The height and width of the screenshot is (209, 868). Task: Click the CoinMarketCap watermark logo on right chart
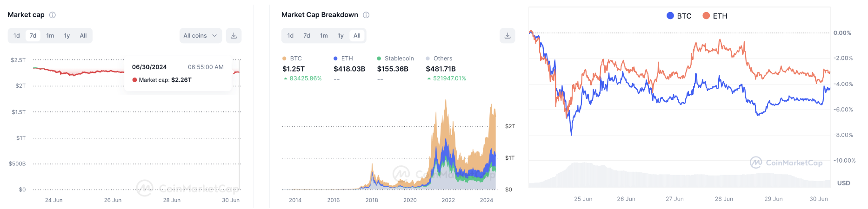click(x=756, y=163)
